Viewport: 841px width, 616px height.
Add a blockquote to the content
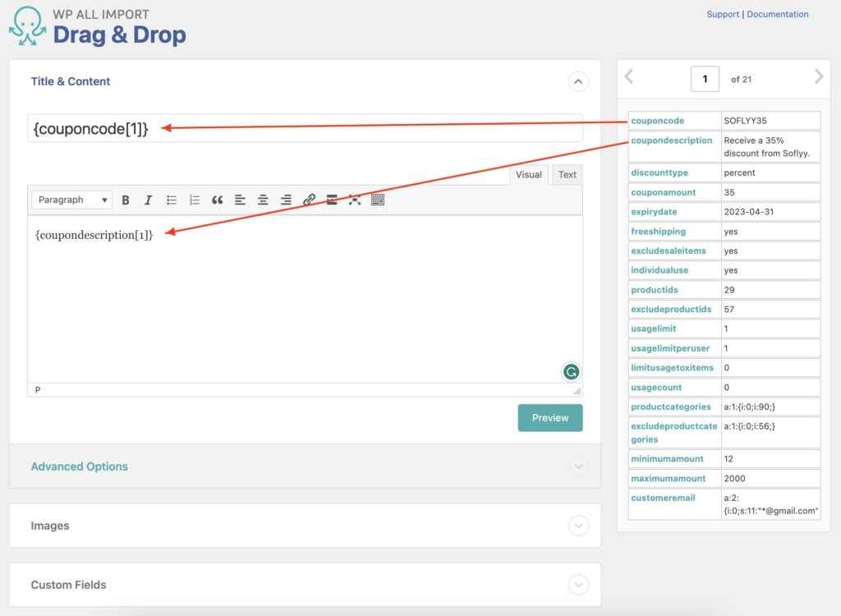[216, 200]
